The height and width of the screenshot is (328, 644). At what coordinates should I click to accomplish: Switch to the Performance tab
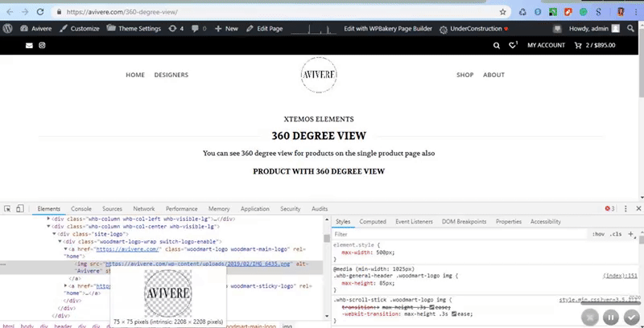(182, 209)
